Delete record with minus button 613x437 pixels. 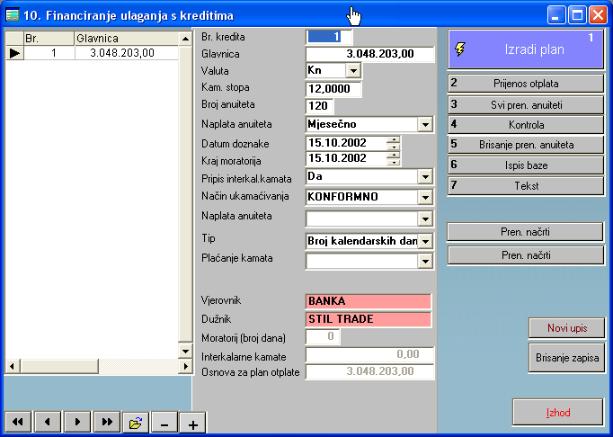tap(164, 423)
